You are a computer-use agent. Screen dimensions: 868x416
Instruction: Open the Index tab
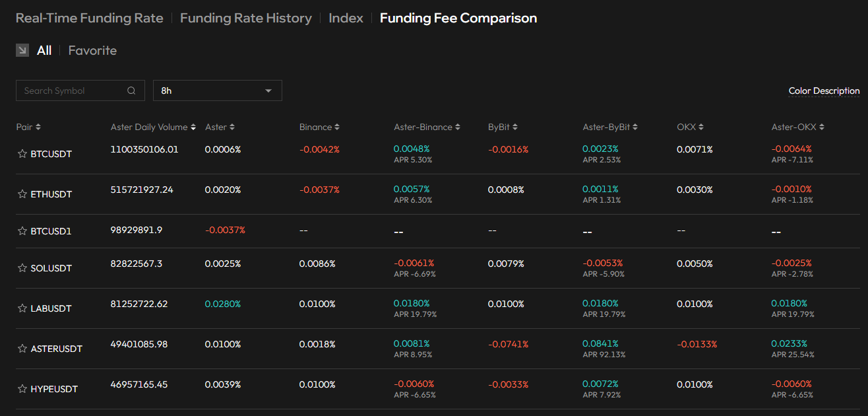346,18
